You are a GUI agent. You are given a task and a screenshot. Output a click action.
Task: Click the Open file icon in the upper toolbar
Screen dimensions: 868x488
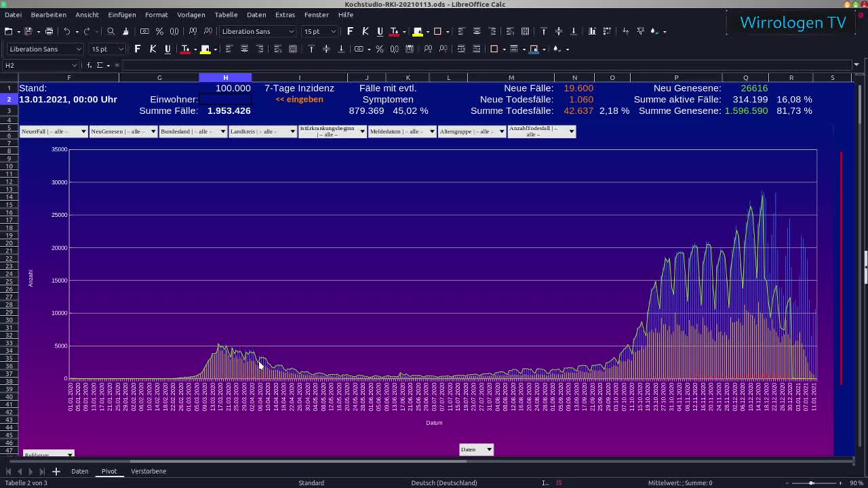[8, 31]
